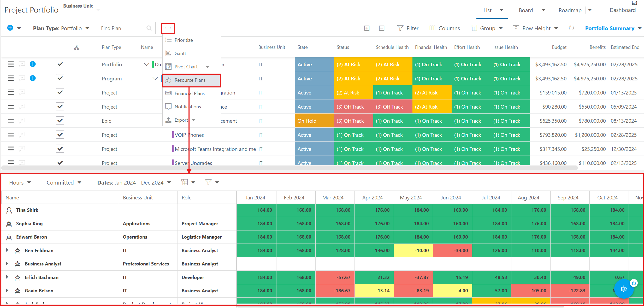
Task: Uncheck the VOIP Phones project checkbox
Action: [x=60, y=134]
